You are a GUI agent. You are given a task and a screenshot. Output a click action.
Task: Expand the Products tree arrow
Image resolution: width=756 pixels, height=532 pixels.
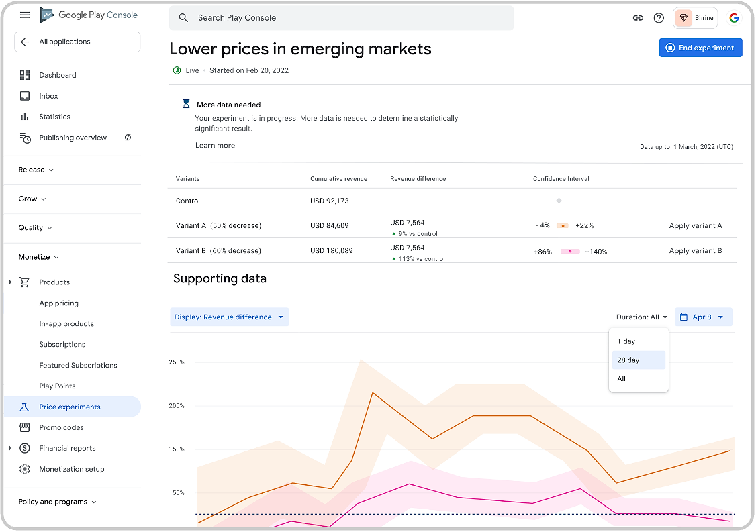point(10,282)
